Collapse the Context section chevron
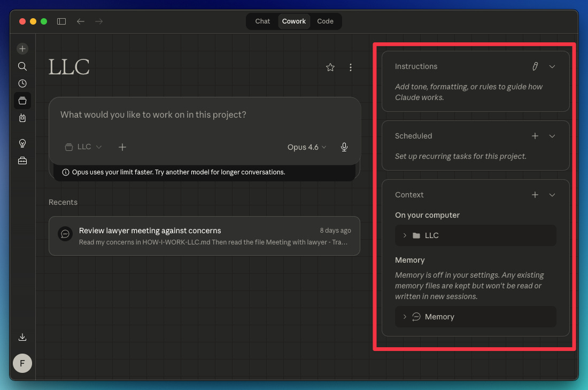Viewport: 588px width, 390px height. [x=552, y=195]
